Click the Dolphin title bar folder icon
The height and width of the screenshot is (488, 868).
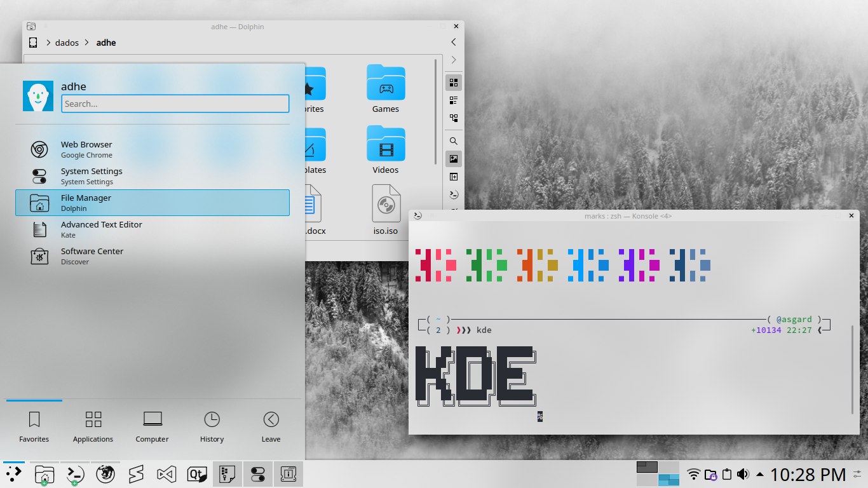click(x=31, y=27)
